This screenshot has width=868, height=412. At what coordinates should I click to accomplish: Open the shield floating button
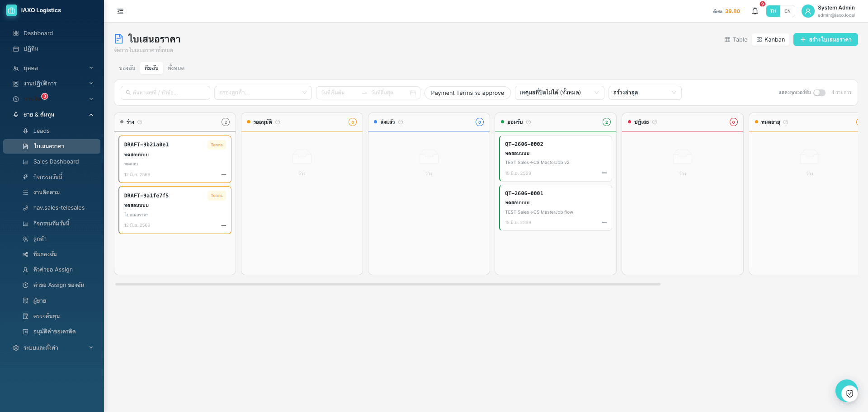pyautogui.click(x=849, y=393)
